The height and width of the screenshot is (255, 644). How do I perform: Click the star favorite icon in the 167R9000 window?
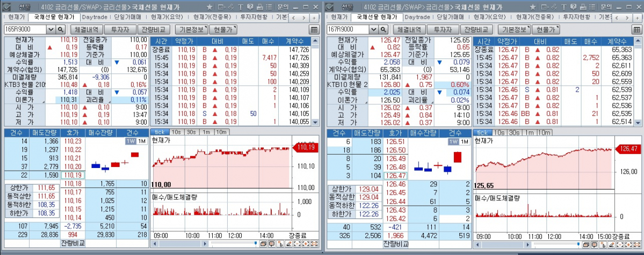click(532, 7)
